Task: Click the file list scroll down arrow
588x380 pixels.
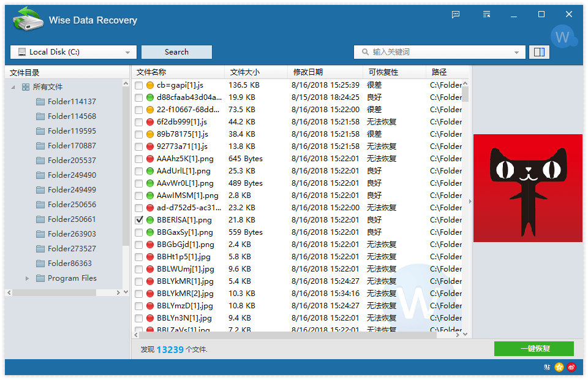Action: pos(465,334)
